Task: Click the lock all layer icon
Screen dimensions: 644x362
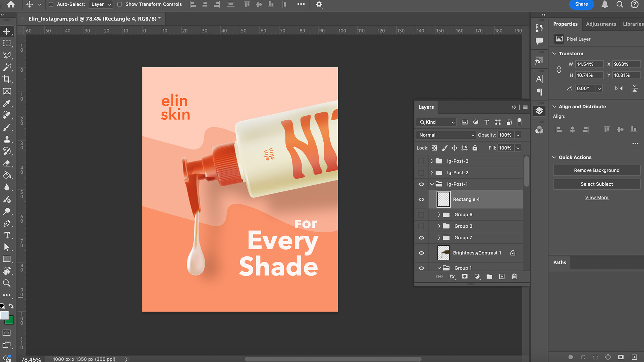Action: [x=475, y=148]
